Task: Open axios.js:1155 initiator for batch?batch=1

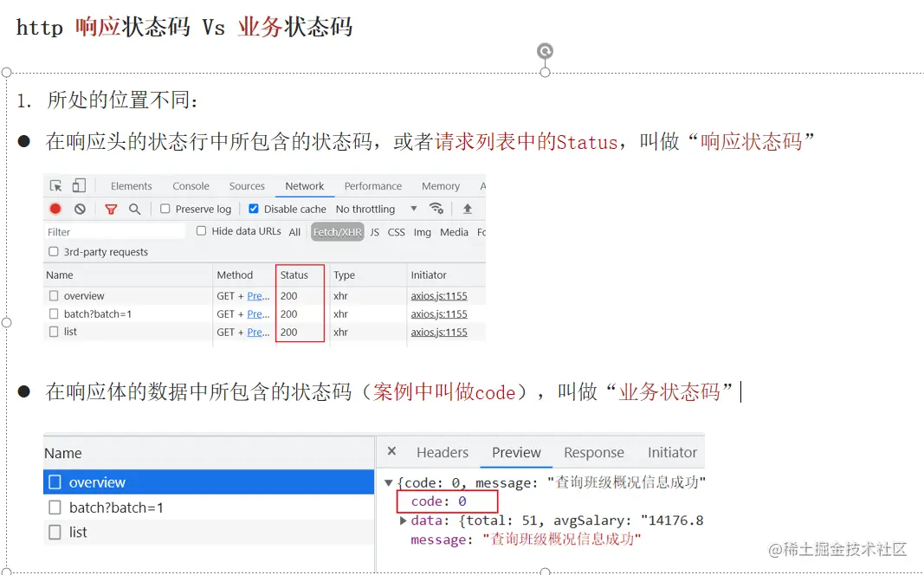Action: (x=439, y=314)
